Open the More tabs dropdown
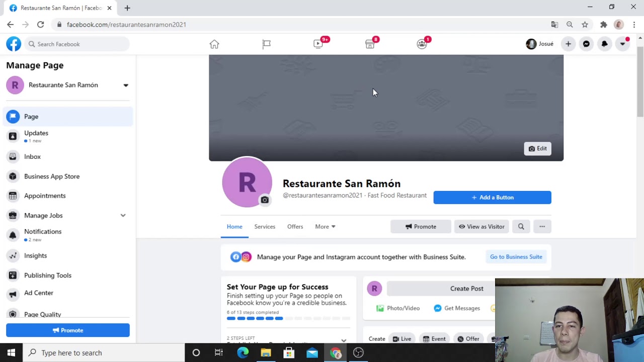The width and height of the screenshot is (644, 362). [325, 227]
